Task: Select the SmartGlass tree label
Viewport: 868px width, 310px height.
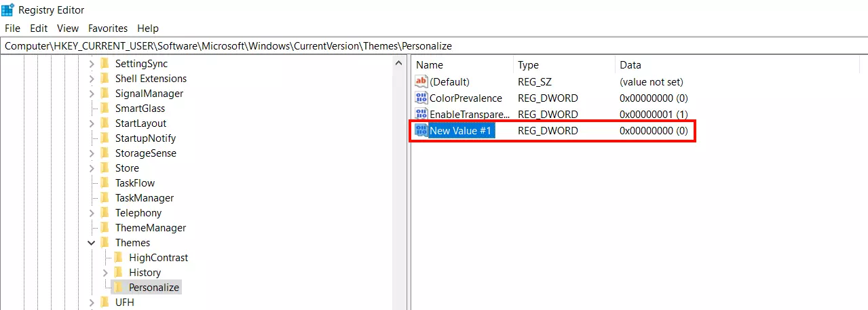Action: 140,109
